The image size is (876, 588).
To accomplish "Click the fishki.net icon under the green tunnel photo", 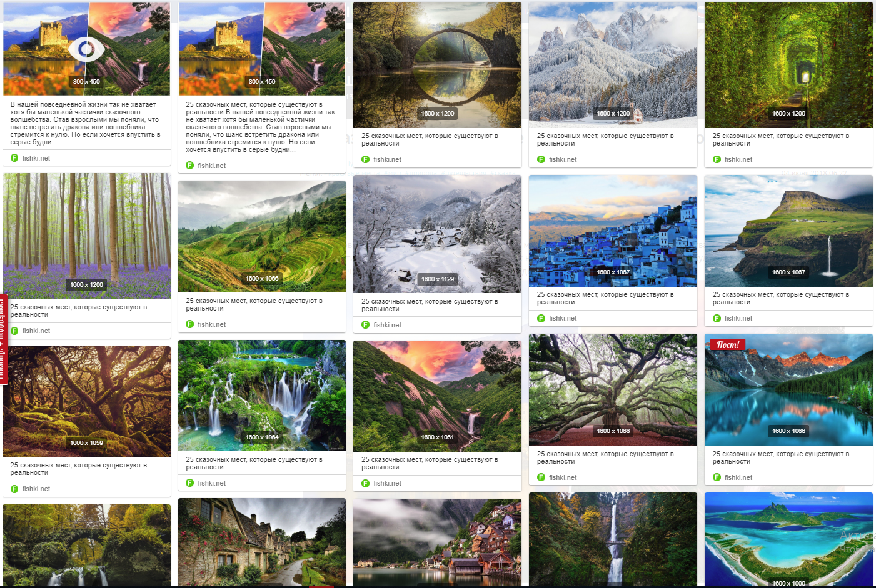I will pyautogui.click(x=717, y=159).
